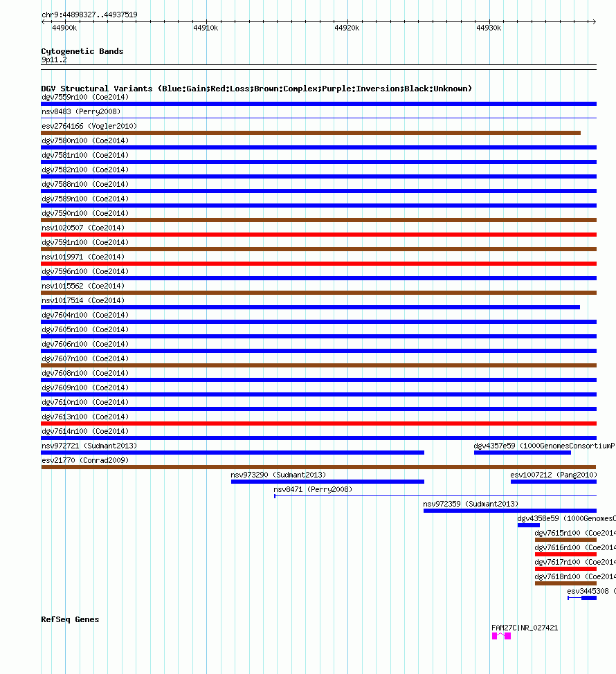Select the dgv7609n100 variant label

(85, 388)
